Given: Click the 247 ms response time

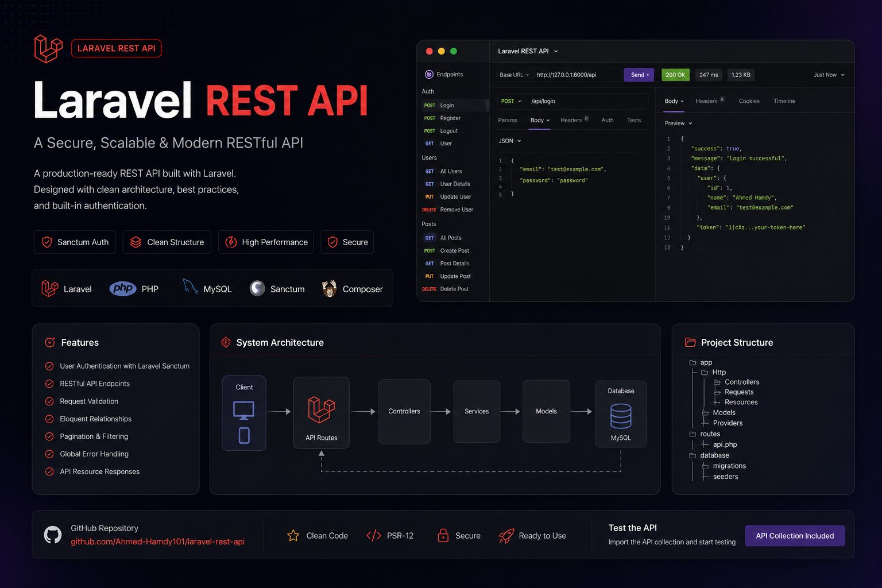Looking at the screenshot, I should tap(709, 75).
